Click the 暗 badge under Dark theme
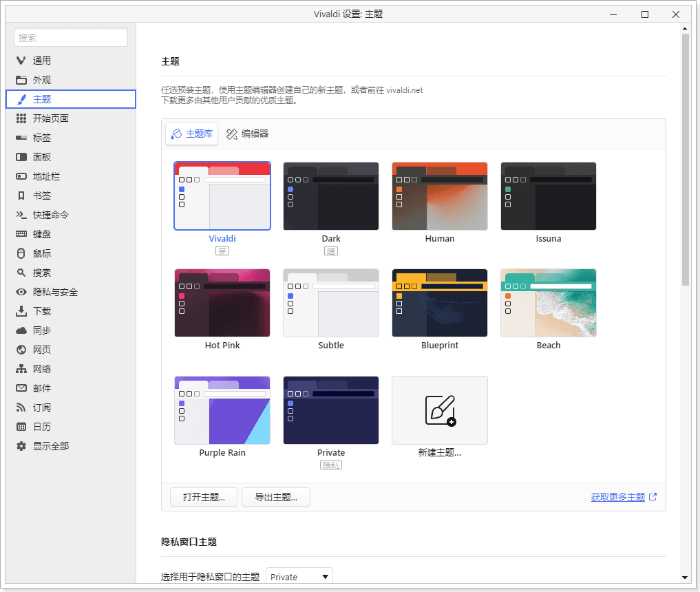 (331, 251)
